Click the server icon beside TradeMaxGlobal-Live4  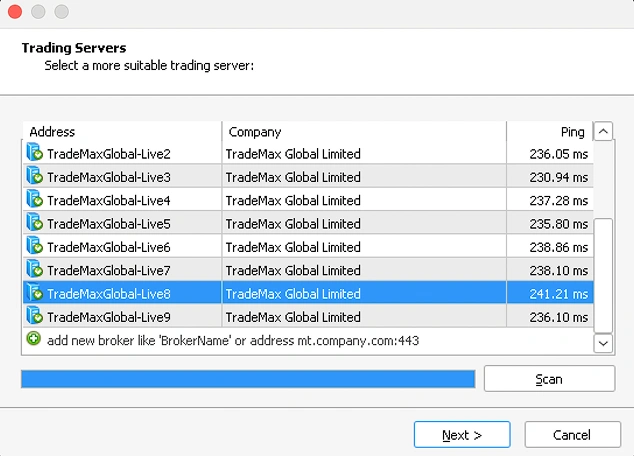[x=34, y=199]
